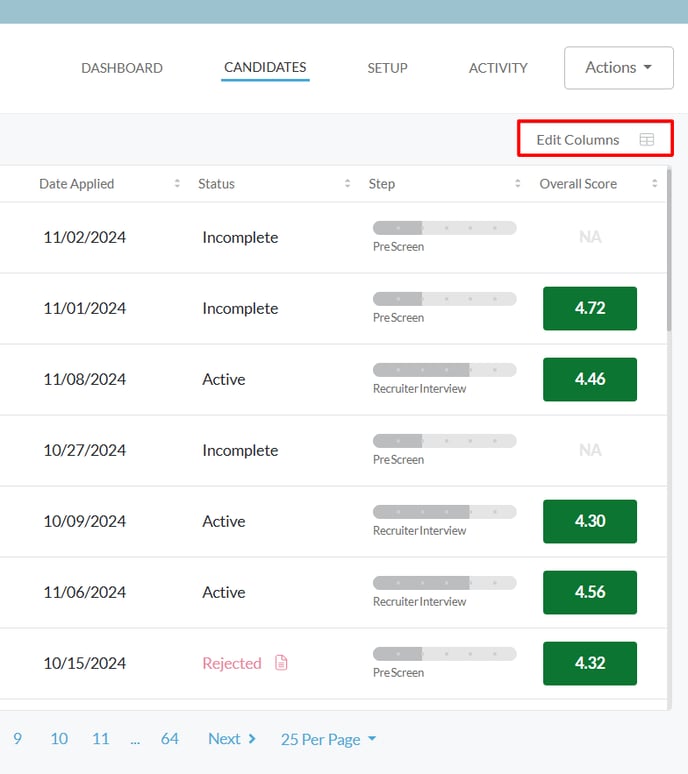The width and height of the screenshot is (688, 774).
Task: Click step progress bar for 11/02/2024 row
Action: point(445,228)
